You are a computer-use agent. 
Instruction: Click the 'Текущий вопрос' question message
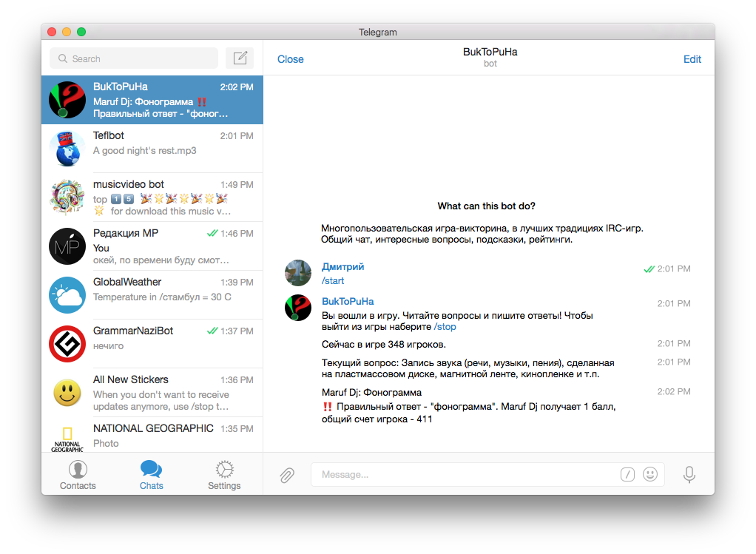[x=468, y=368]
